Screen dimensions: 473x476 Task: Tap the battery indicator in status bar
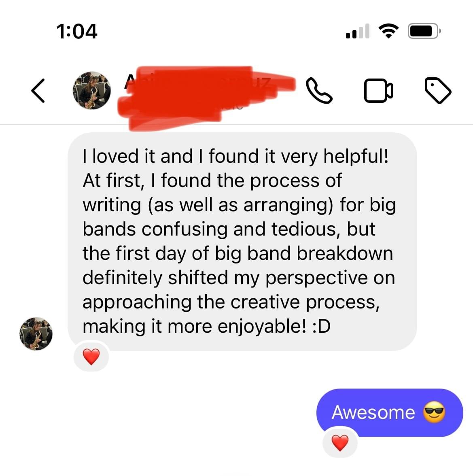424,31
